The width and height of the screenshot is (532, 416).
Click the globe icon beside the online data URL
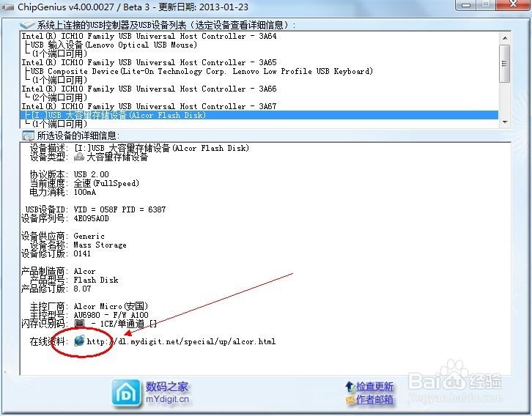point(79,341)
